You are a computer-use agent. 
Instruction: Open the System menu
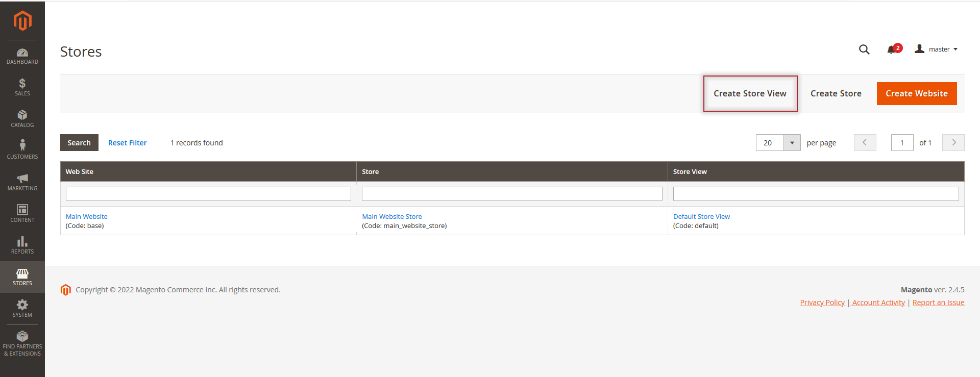point(22,309)
